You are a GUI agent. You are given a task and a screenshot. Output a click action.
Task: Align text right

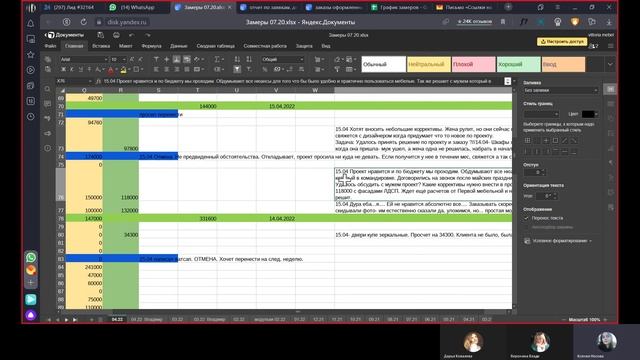coord(176,70)
